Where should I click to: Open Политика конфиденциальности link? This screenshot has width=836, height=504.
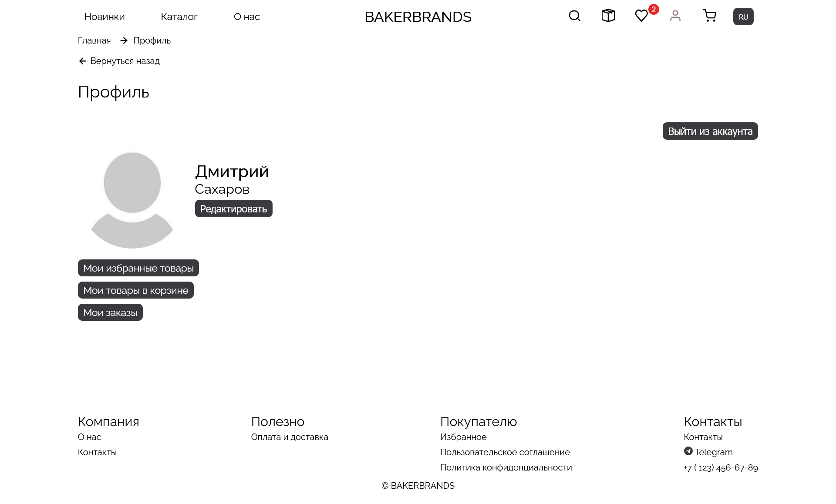click(506, 467)
